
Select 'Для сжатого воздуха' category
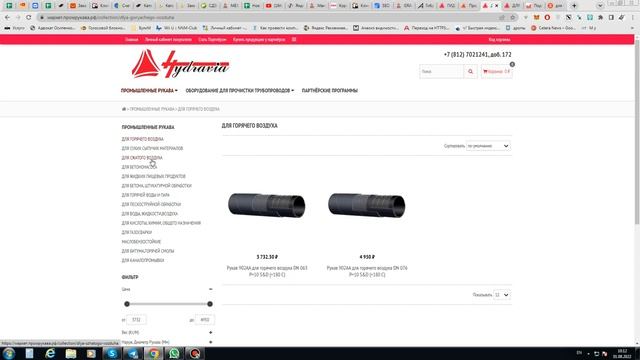coord(142,158)
